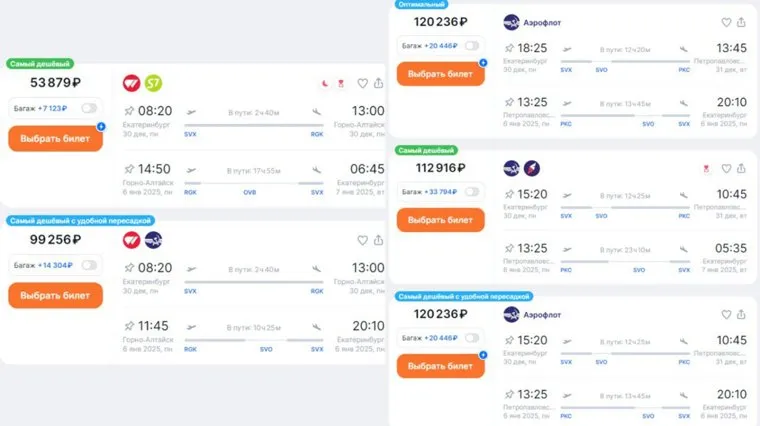Image resolution: width=760 pixels, height=426 pixels.
Task: Click the "Оптимальный" badge label
Action: coord(420,5)
